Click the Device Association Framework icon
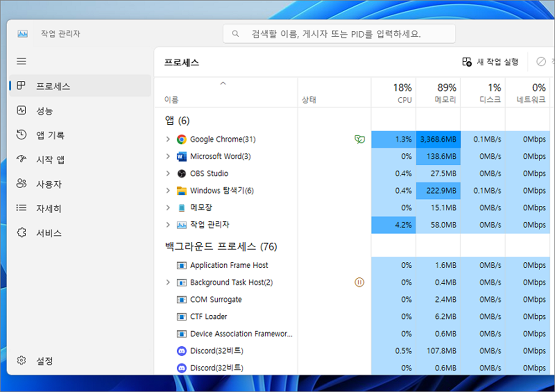The height and width of the screenshot is (392, 555). [182, 334]
